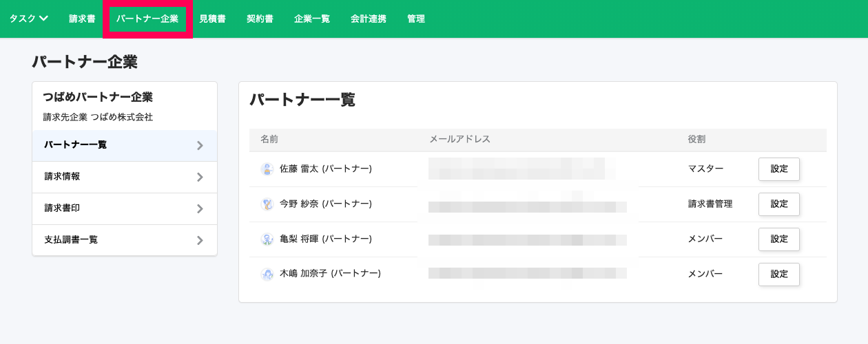Open 支払調書一覧 in the sidebar
The image size is (868, 344).
(125, 240)
